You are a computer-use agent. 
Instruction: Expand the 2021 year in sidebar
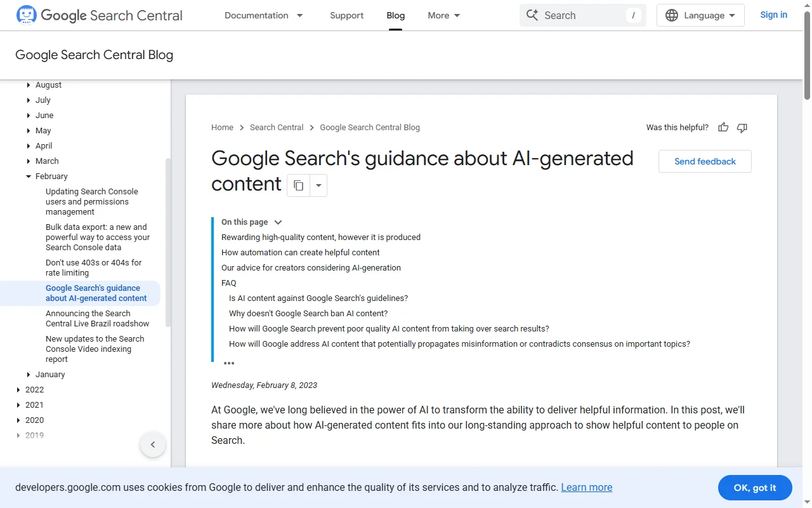18,405
